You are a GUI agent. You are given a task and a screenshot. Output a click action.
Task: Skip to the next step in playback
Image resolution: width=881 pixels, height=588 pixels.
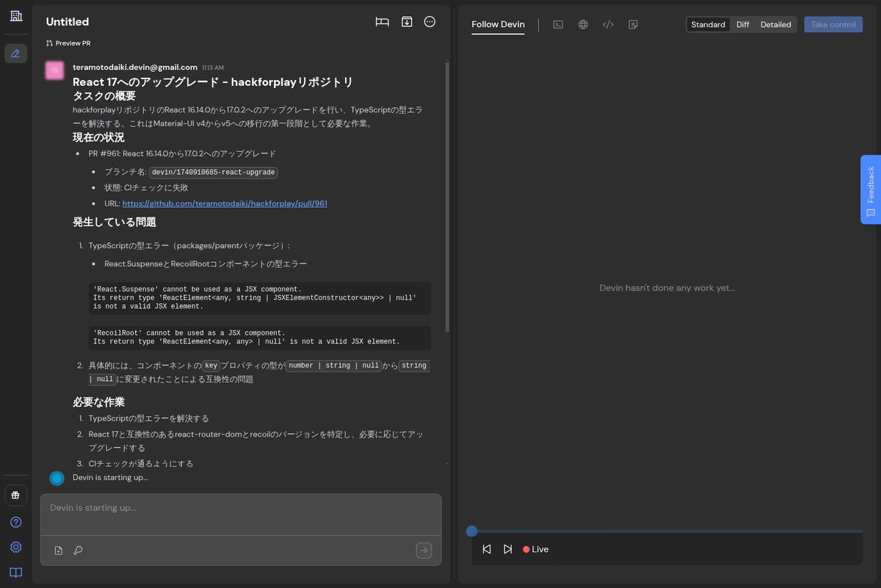(x=507, y=549)
